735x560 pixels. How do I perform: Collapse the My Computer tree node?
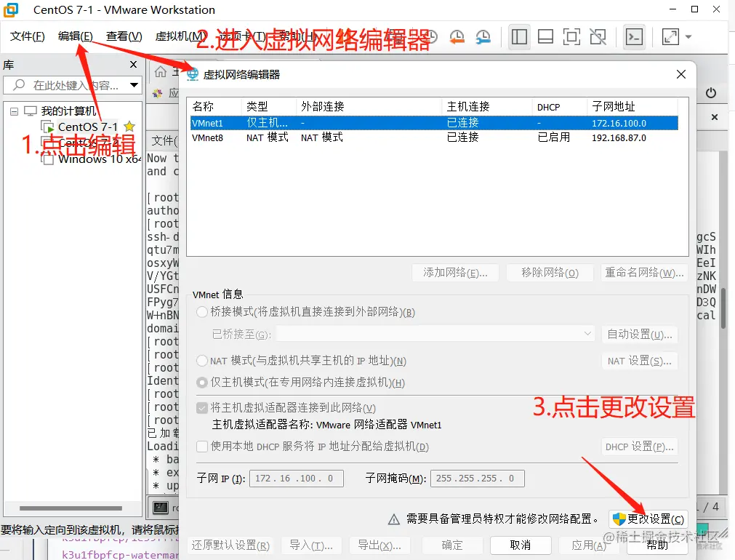[14, 111]
